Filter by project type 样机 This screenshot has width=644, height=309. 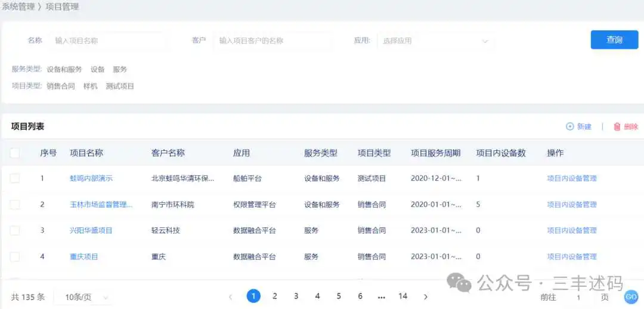tap(91, 86)
